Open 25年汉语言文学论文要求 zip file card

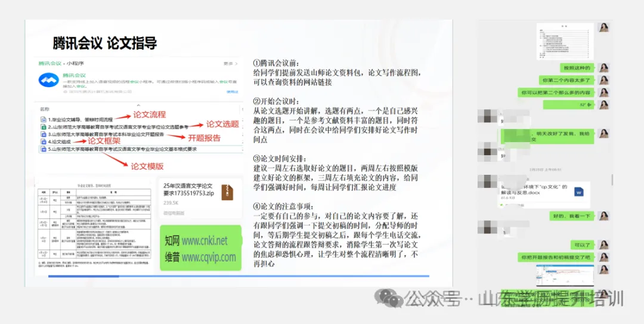(200, 198)
